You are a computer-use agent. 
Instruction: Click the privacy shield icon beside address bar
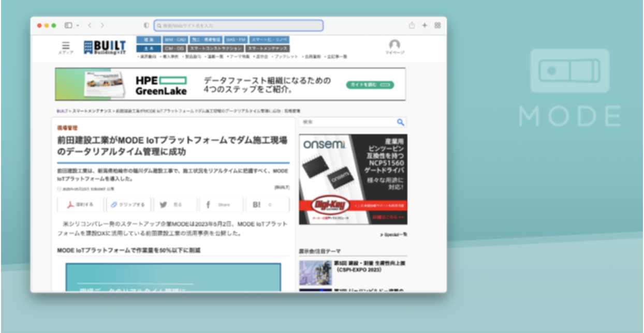tap(147, 25)
